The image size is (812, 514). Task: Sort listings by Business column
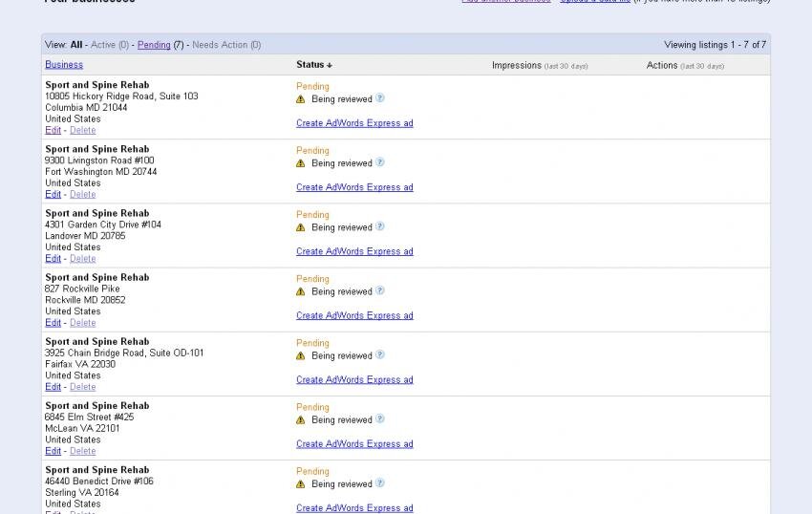[x=64, y=65]
